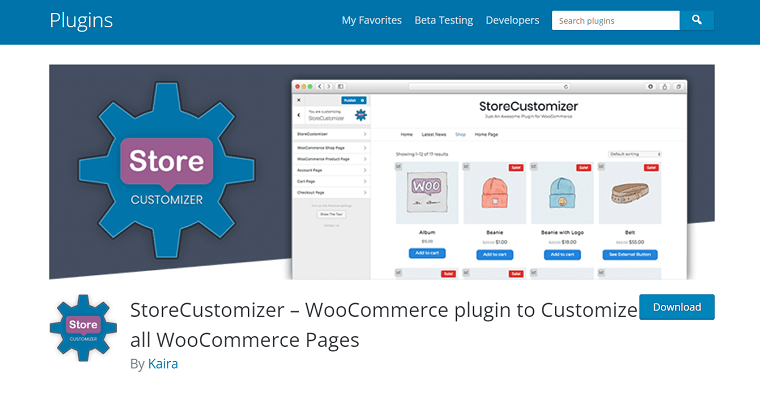Viewport: 760px width, 395px height.
Task: Click the StoreCustomizer site title in preview
Action: click(x=528, y=106)
